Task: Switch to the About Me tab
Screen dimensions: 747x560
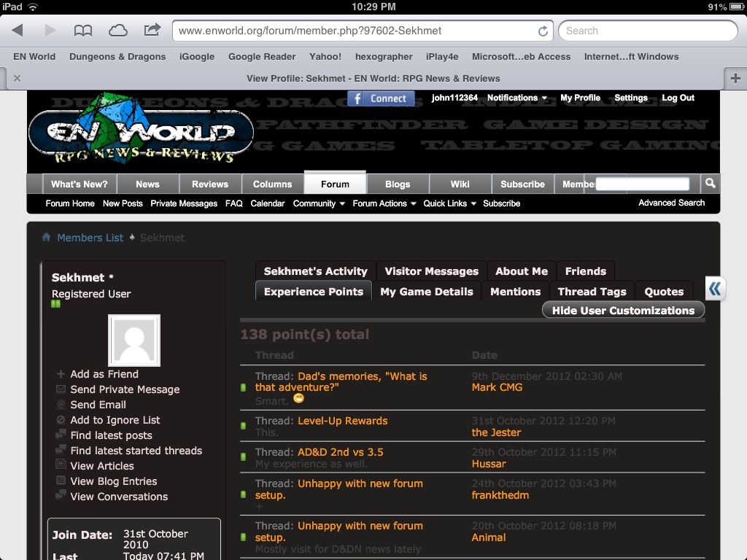Action: [x=522, y=271]
